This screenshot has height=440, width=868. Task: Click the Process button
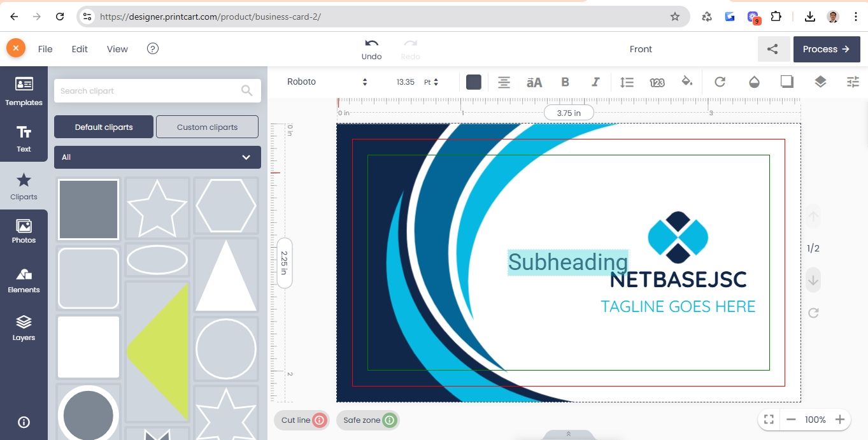coord(826,49)
